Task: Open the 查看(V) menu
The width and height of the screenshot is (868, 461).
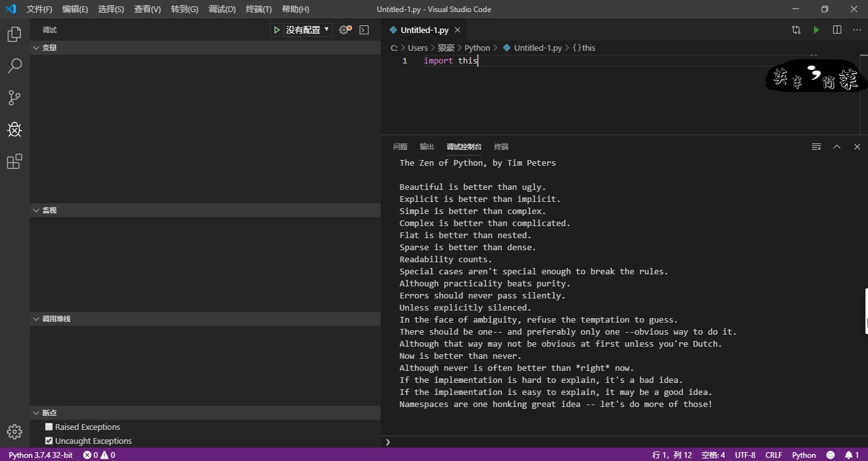Action: coord(147,9)
